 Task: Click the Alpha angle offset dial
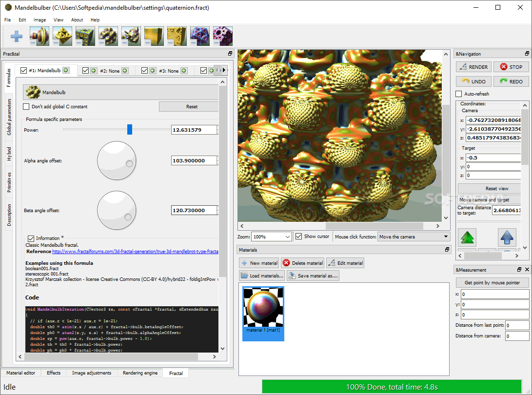tap(117, 160)
